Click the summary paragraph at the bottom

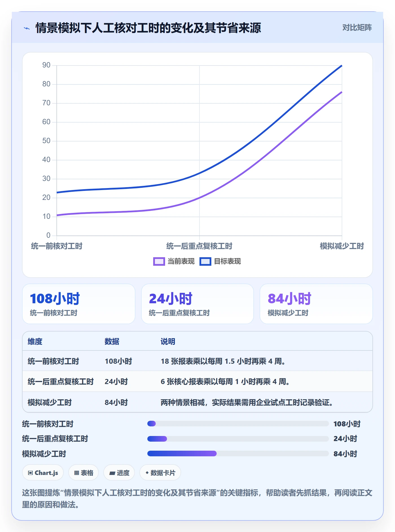(x=197, y=499)
